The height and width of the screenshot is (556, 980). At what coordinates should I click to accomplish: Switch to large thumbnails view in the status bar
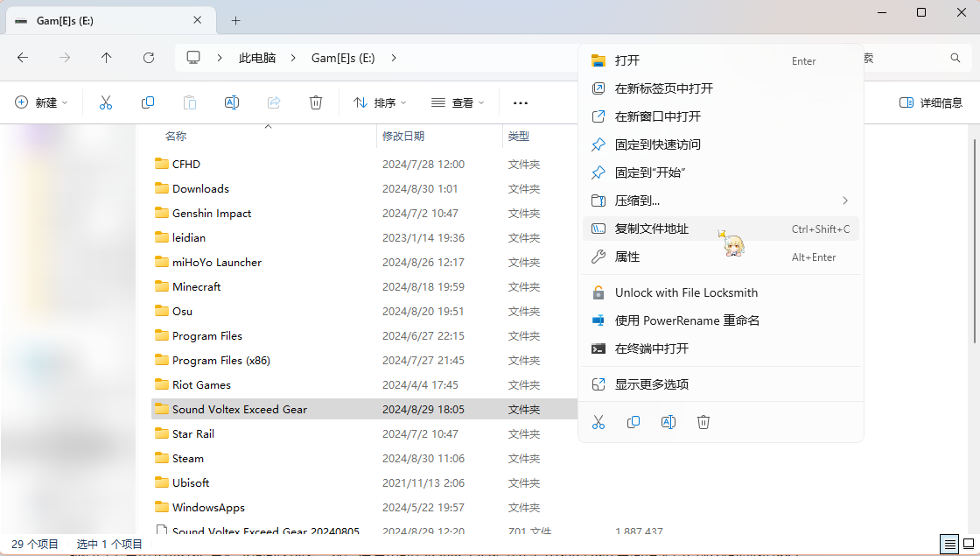click(968, 544)
